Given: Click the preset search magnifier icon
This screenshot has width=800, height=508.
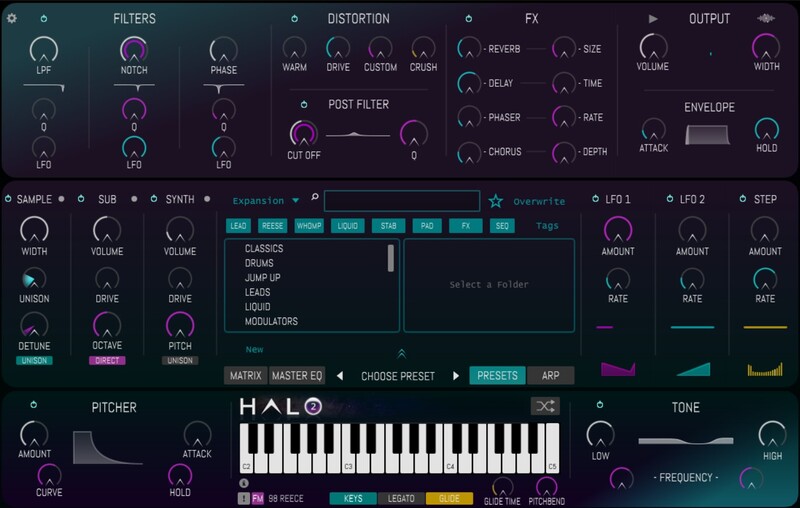Looking at the screenshot, I should tap(315, 197).
